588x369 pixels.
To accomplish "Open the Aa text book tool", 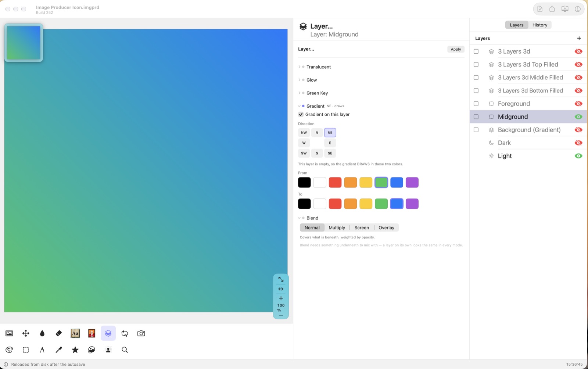I will coord(75,333).
